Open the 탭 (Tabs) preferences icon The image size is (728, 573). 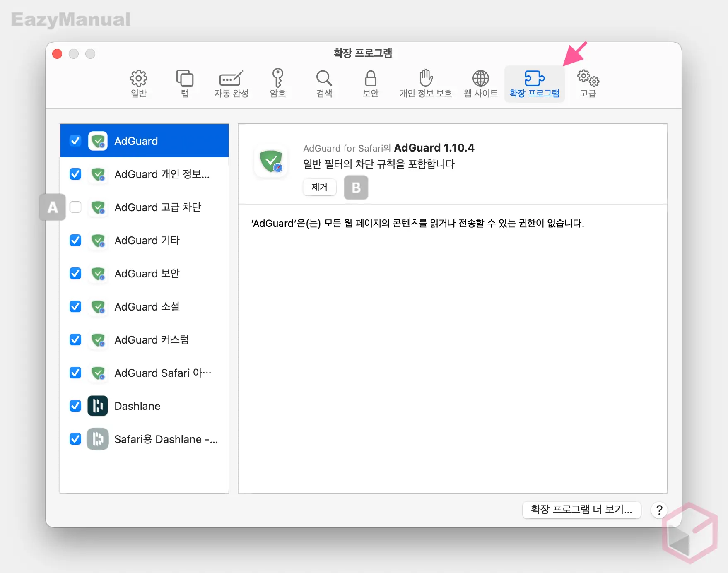pos(185,78)
